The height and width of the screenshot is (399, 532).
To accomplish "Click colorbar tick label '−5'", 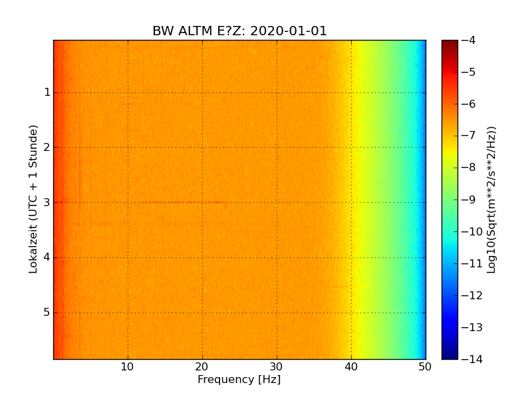I will [x=469, y=72].
